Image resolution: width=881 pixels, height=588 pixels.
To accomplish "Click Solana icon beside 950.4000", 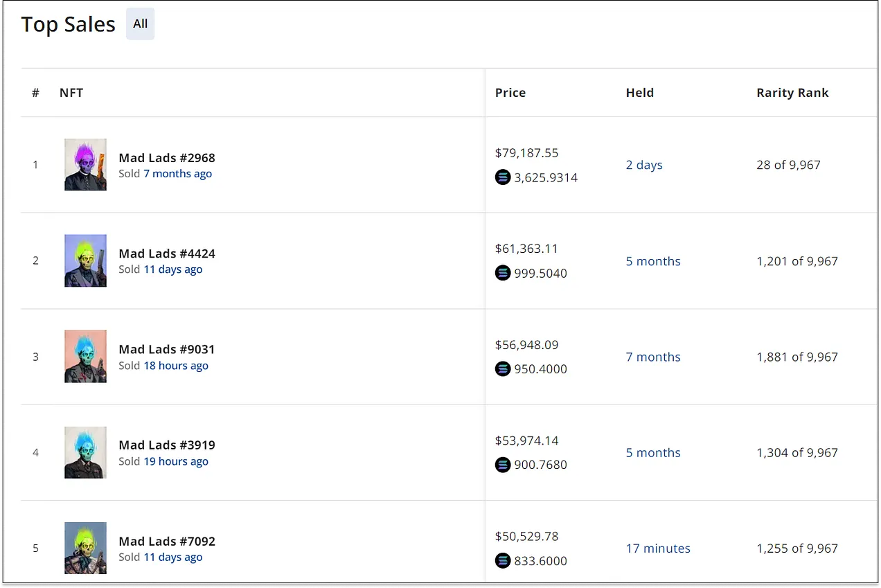I will 503,368.
